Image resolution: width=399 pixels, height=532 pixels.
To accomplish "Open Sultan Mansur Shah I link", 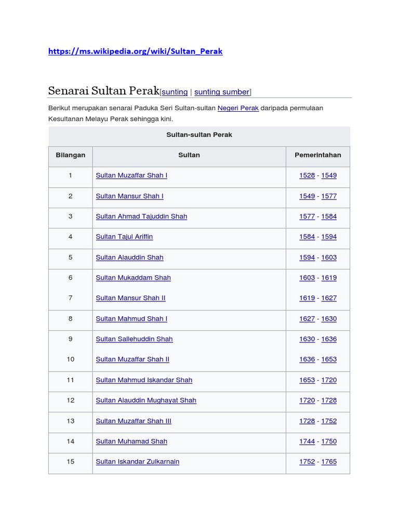I will (129, 196).
